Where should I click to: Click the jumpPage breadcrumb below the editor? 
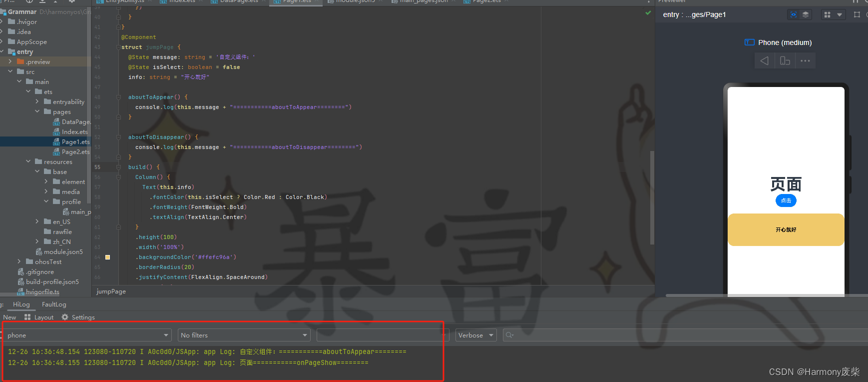coord(111,291)
